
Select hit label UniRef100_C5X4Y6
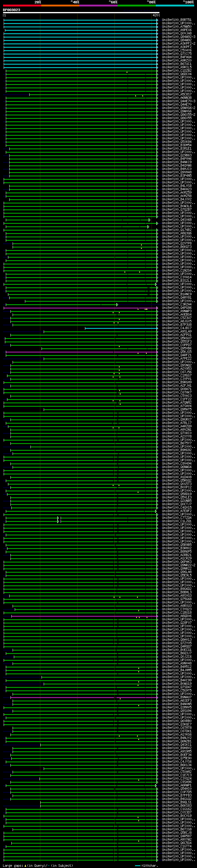[x=176, y=50]
